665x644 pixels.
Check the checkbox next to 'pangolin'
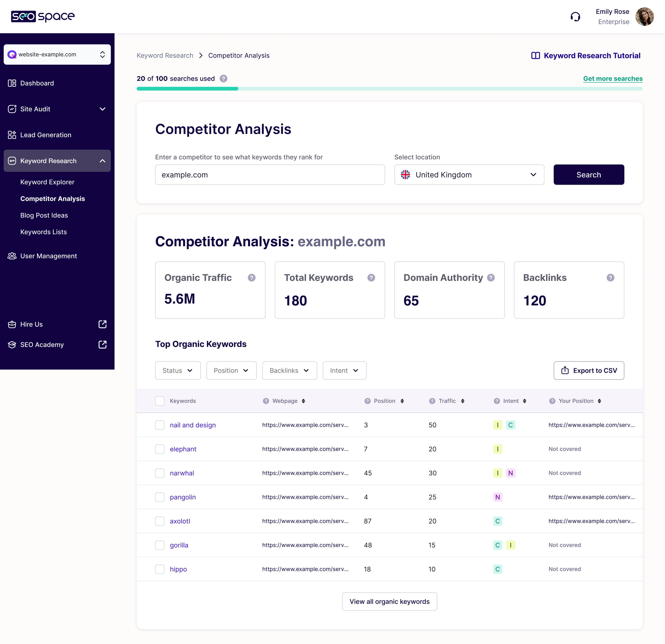159,497
